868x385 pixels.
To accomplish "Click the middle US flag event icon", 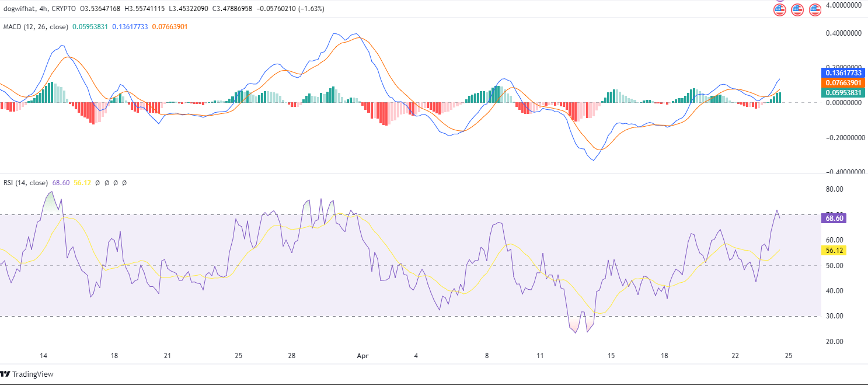I will click(x=797, y=9).
